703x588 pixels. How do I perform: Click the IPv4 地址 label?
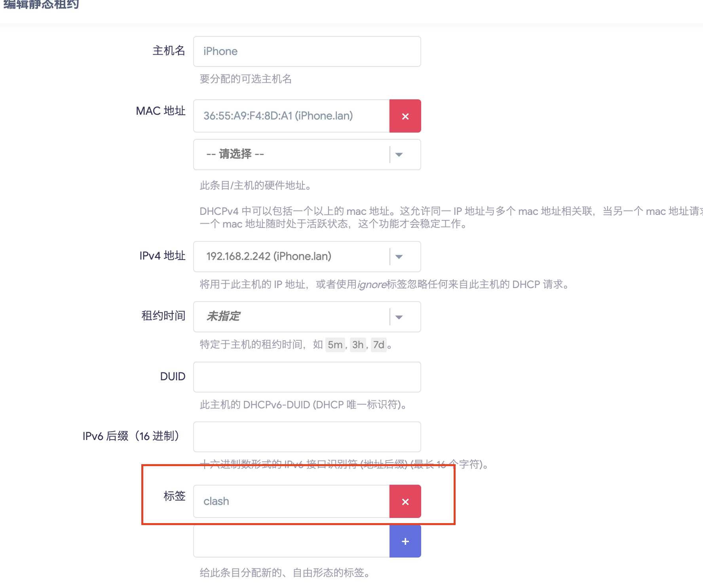click(x=162, y=256)
